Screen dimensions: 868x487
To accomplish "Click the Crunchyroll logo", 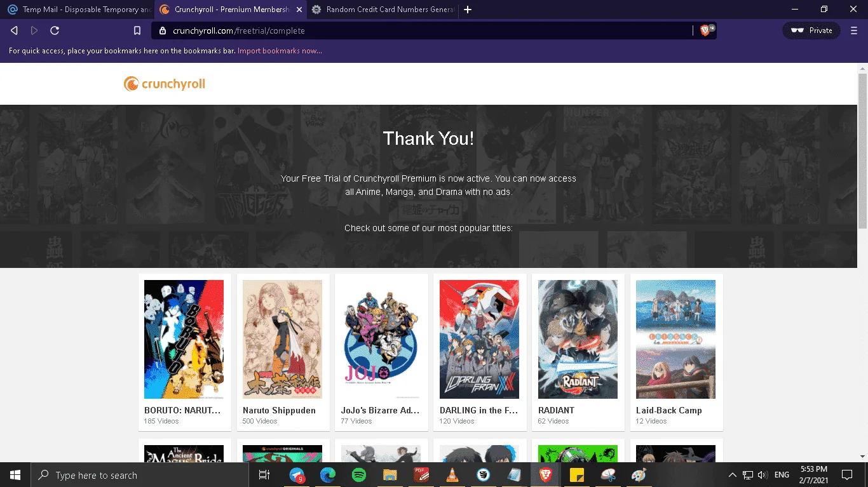I will click(x=165, y=84).
